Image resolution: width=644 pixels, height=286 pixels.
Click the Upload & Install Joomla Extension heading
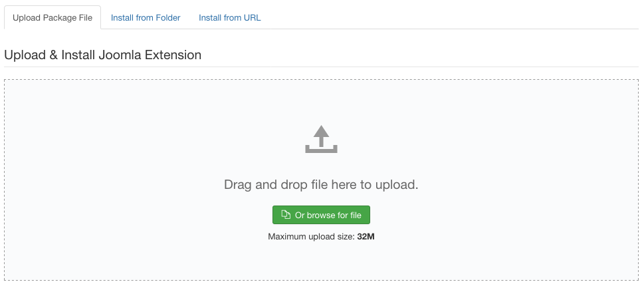(102, 55)
